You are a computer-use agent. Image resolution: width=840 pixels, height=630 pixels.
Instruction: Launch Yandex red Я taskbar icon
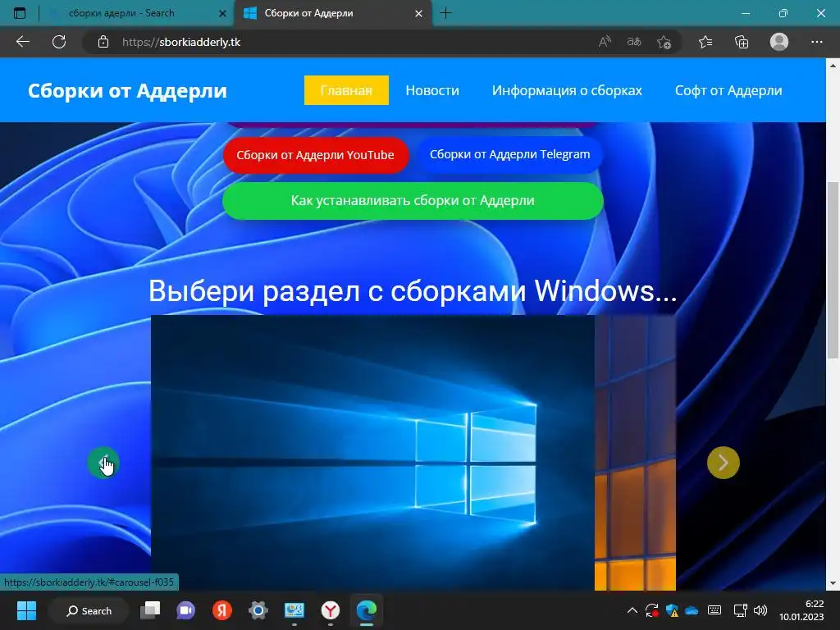click(221, 610)
